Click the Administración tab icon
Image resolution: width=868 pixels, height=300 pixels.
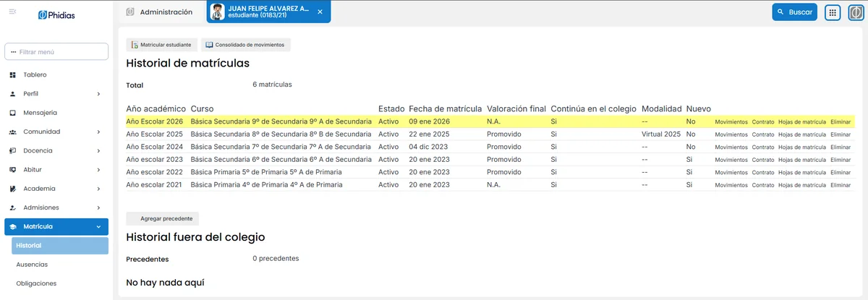130,12
